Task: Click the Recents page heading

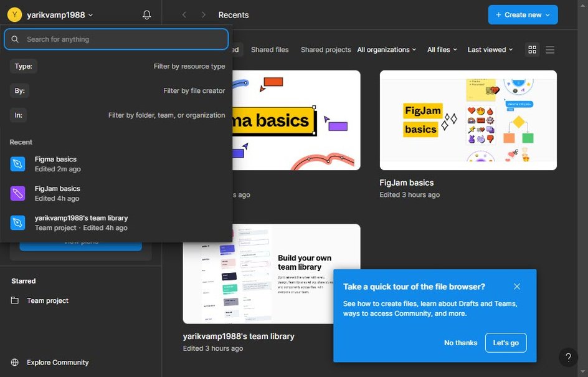Action: (x=233, y=15)
